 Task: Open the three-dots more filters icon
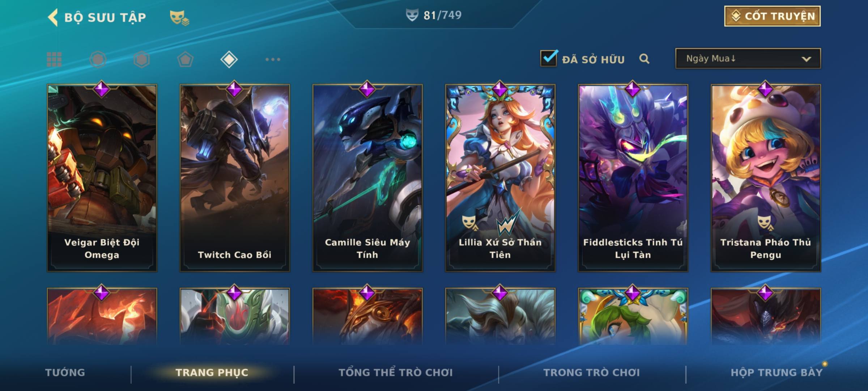273,59
